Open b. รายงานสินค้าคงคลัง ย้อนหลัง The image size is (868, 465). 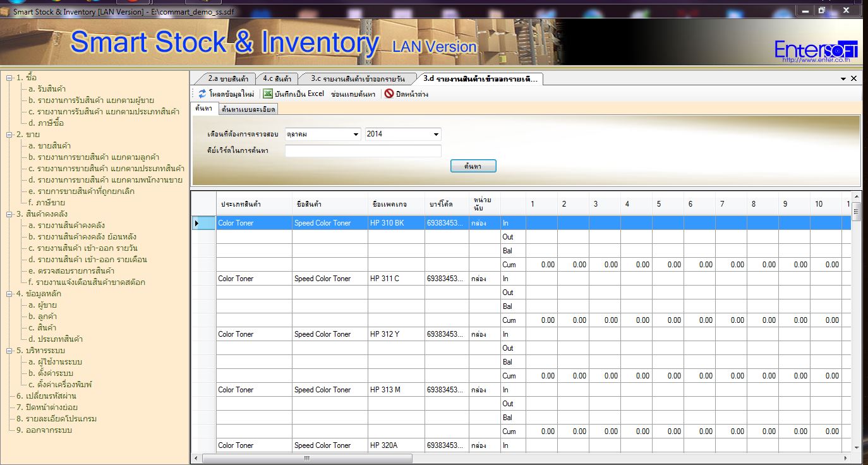pos(82,237)
